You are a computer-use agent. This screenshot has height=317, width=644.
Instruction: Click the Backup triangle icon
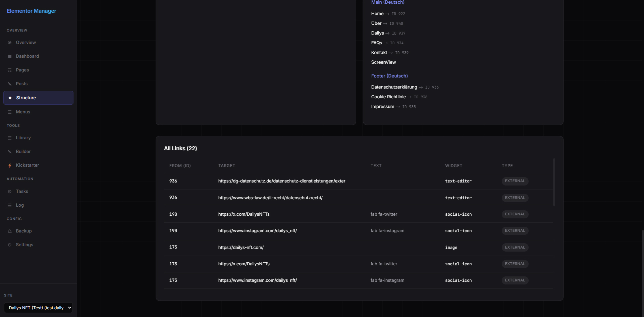coord(10,231)
